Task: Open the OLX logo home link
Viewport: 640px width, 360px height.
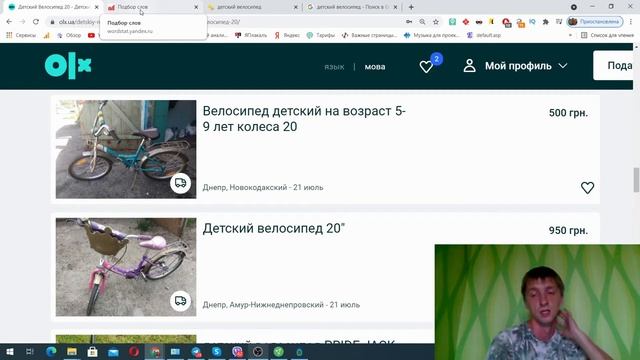Action: pyautogui.click(x=68, y=66)
